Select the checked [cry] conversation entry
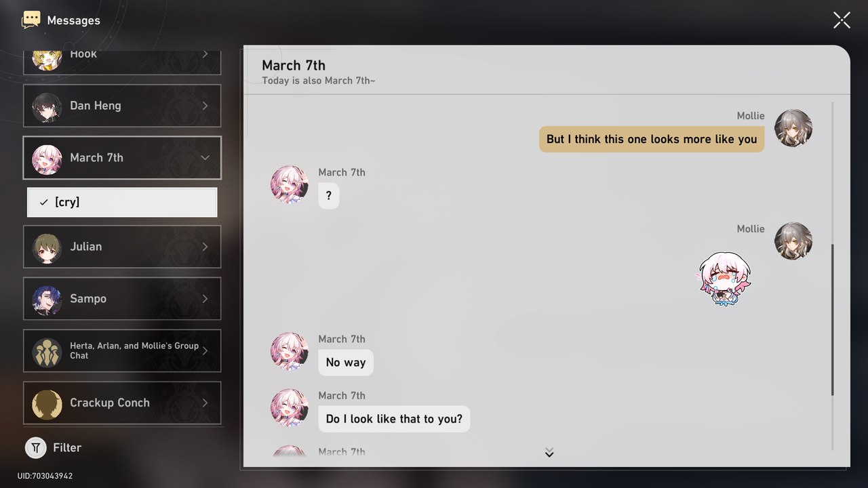The width and height of the screenshot is (868, 488). [122, 202]
